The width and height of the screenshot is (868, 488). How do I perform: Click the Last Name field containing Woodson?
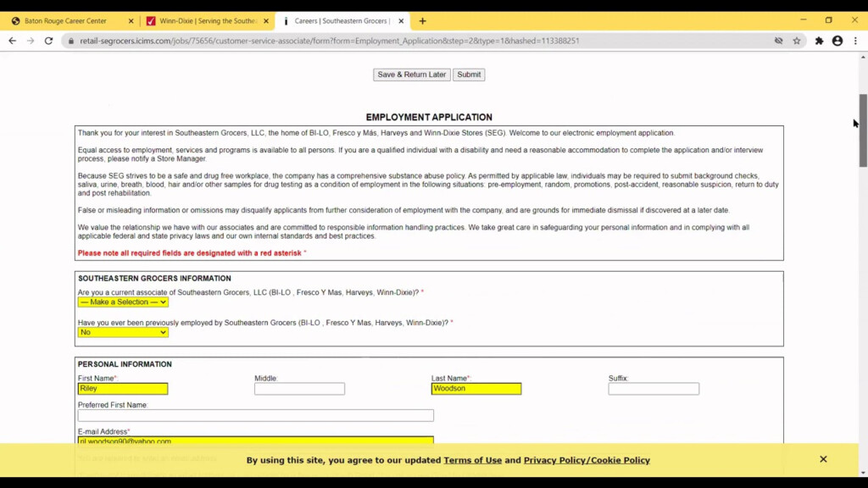point(476,389)
